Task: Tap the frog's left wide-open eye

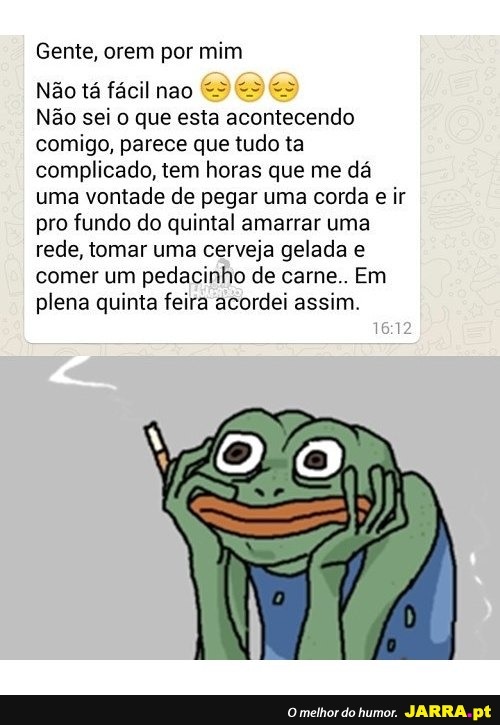Action: point(240,454)
